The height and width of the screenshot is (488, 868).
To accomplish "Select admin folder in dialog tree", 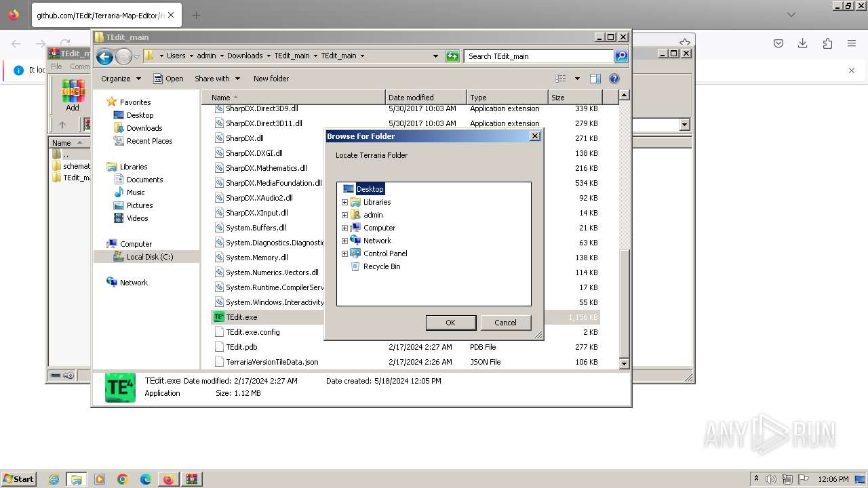I will coord(373,215).
